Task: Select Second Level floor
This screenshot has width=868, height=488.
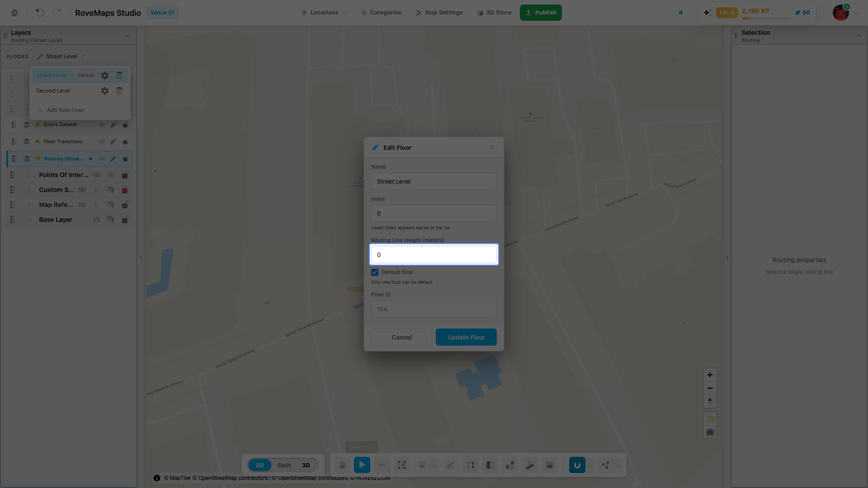Action: point(53,91)
